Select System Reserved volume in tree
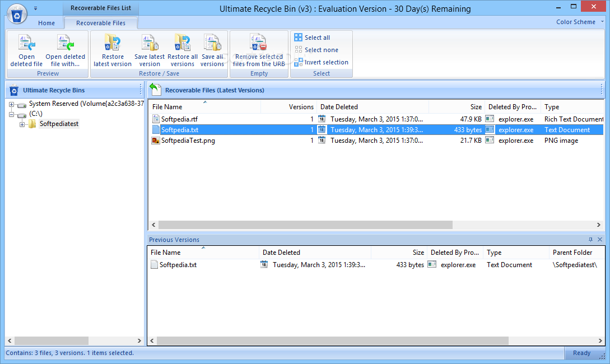610x364 pixels. click(x=86, y=104)
